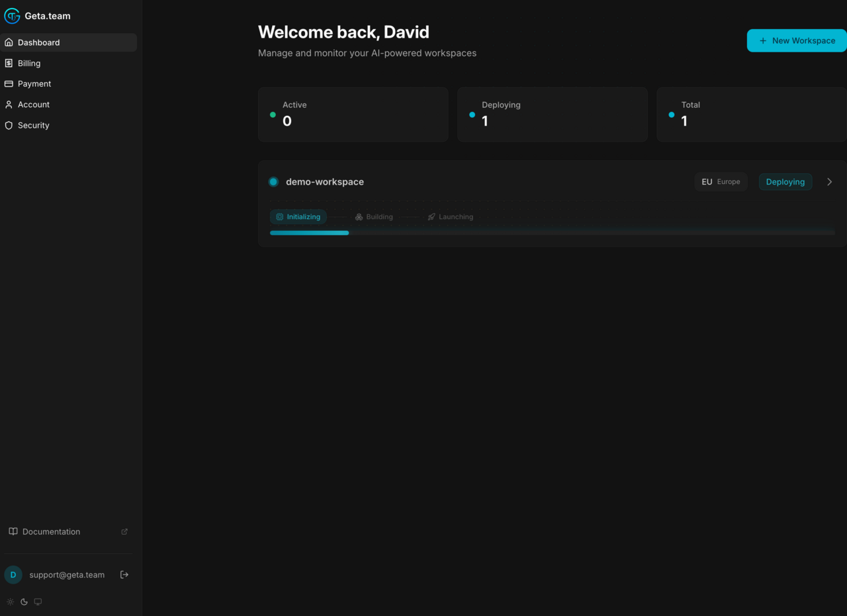Select the Initializing stage pill
The height and width of the screenshot is (616, 847).
coord(298,217)
